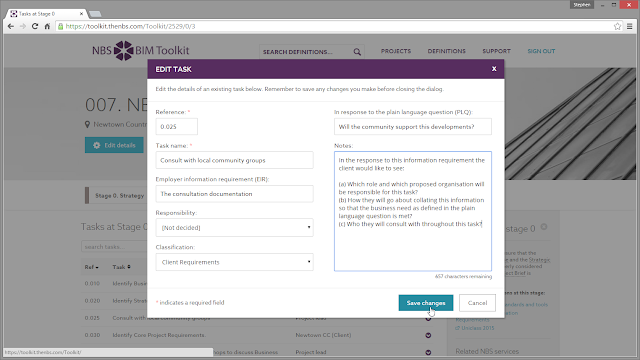Click the search tasks field
The height and width of the screenshot is (360, 640).
click(114, 247)
